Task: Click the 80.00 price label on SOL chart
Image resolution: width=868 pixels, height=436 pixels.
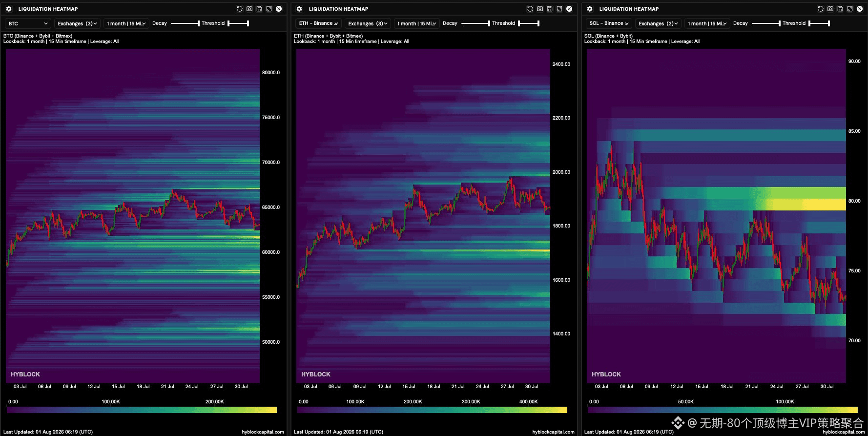Action: coord(854,201)
